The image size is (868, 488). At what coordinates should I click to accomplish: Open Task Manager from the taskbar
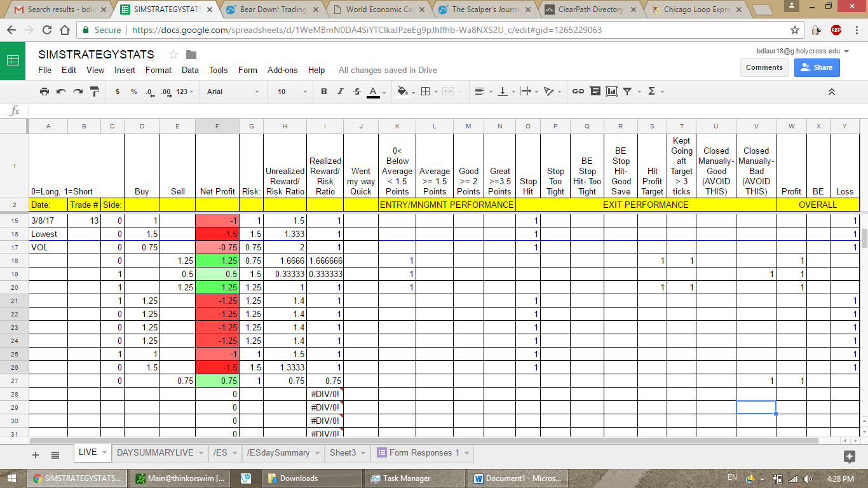pyautogui.click(x=414, y=478)
